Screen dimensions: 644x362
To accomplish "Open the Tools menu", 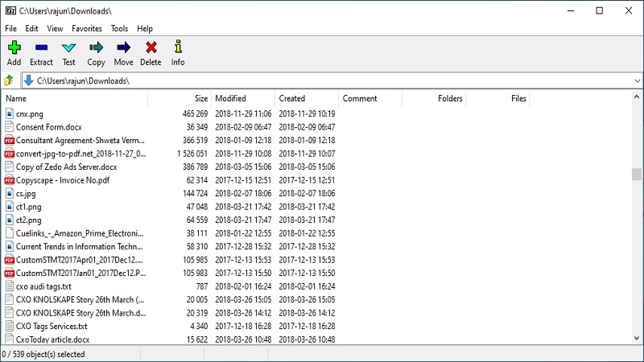I will pos(119,28).
